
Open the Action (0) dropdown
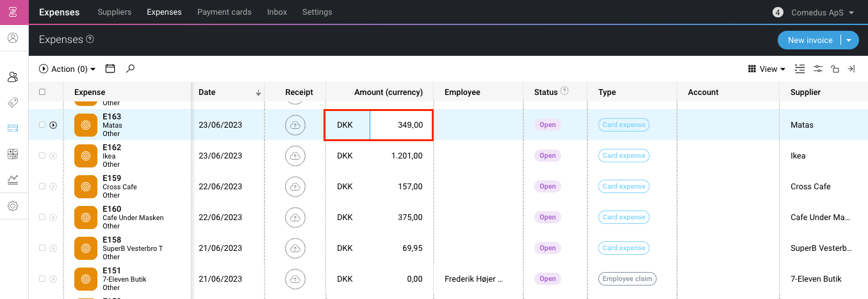tap(67, 69)
